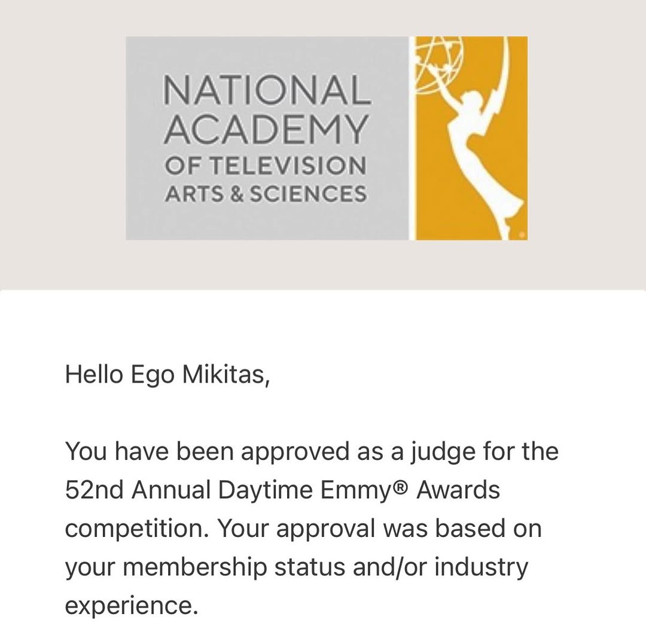Click the ® symbol after the word Emmy
This screenshot has height=644, width=646.
click(402, 486)
